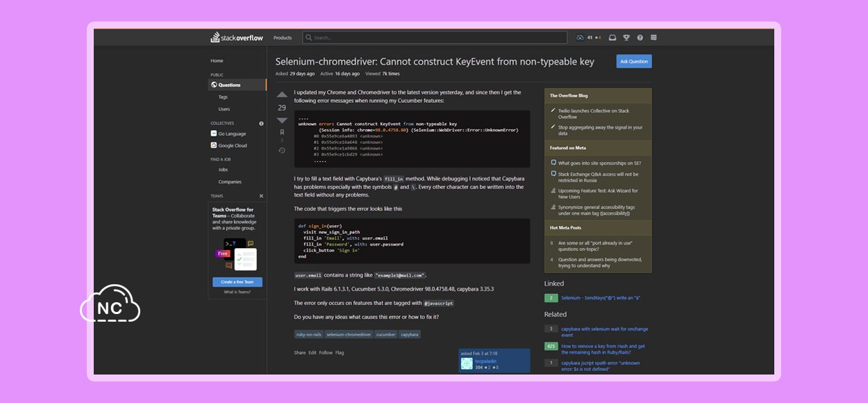The width and height of the screenshot is (868, 403).
Task: Open the Stack Overflow logo home link
Action: (237, 38)
